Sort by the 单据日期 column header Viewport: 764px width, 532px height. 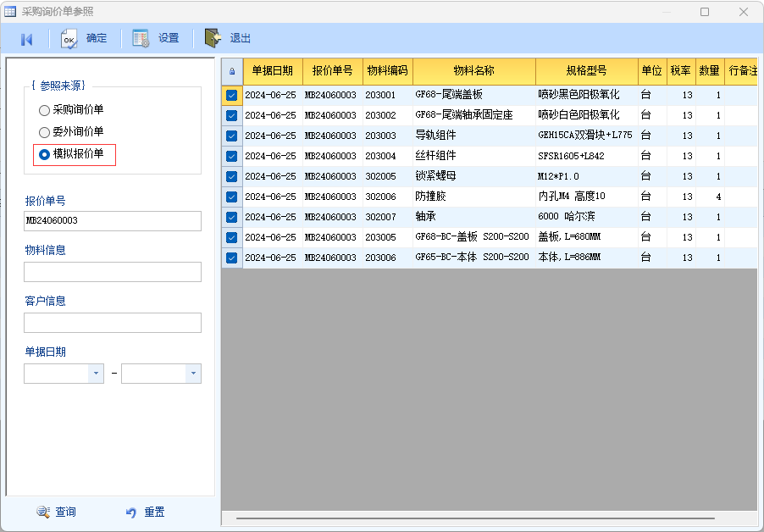pyautogui.click(x=273, y=71)
